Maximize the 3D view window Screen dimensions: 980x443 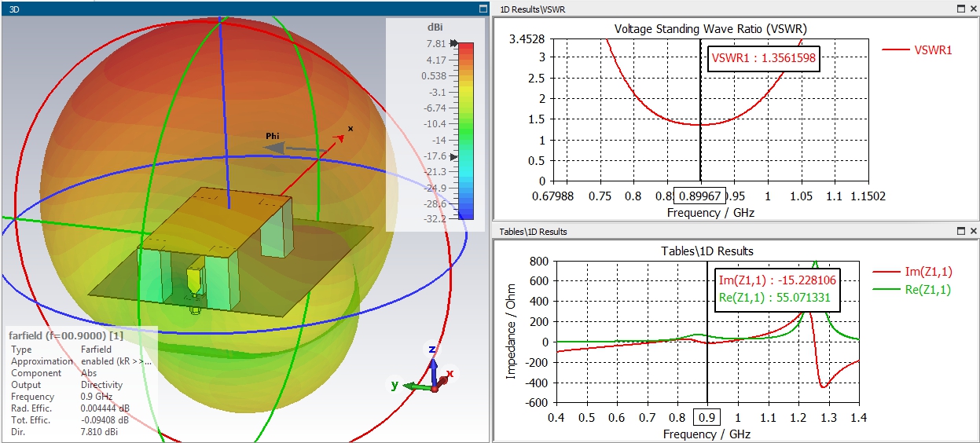483,9
